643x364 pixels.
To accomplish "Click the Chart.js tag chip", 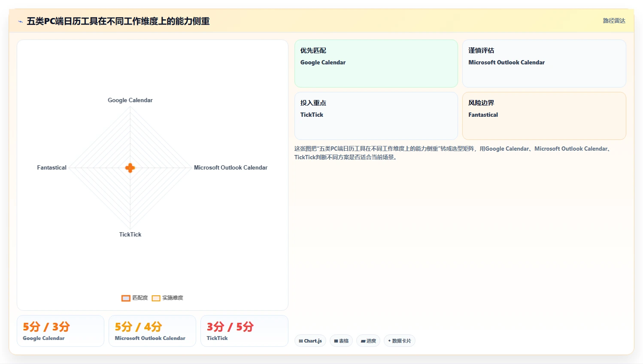I will click(310, 341).
